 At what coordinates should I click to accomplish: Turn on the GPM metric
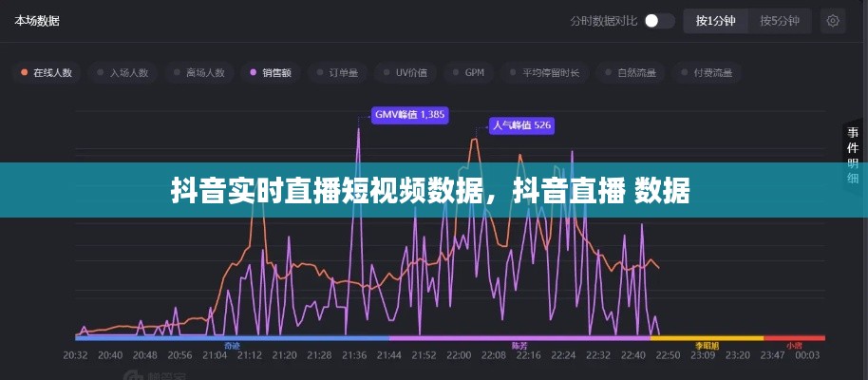tap(469, 72)
